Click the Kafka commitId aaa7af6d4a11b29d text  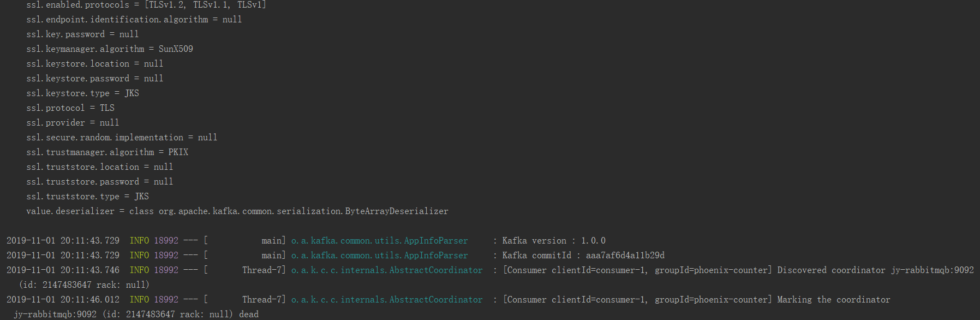[584, 256]
